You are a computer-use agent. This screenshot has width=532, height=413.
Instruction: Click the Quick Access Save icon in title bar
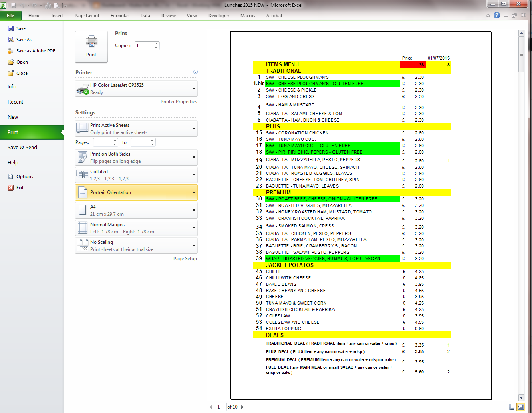click(x=14, y=6)
